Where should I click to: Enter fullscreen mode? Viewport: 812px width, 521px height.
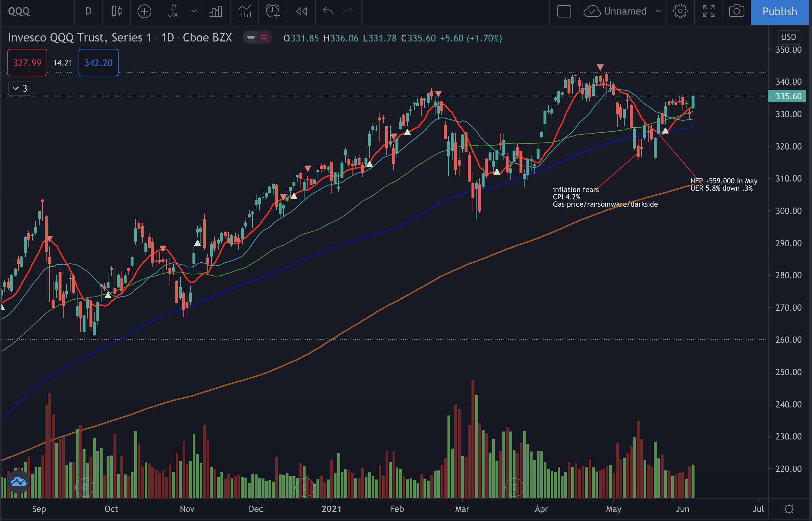click(x=709, y=11)
